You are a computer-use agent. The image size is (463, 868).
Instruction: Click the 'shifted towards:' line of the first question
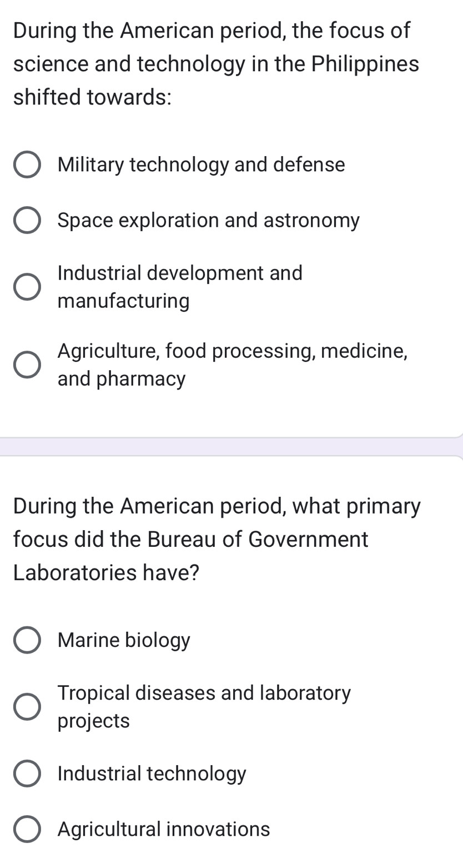point(92,97)
